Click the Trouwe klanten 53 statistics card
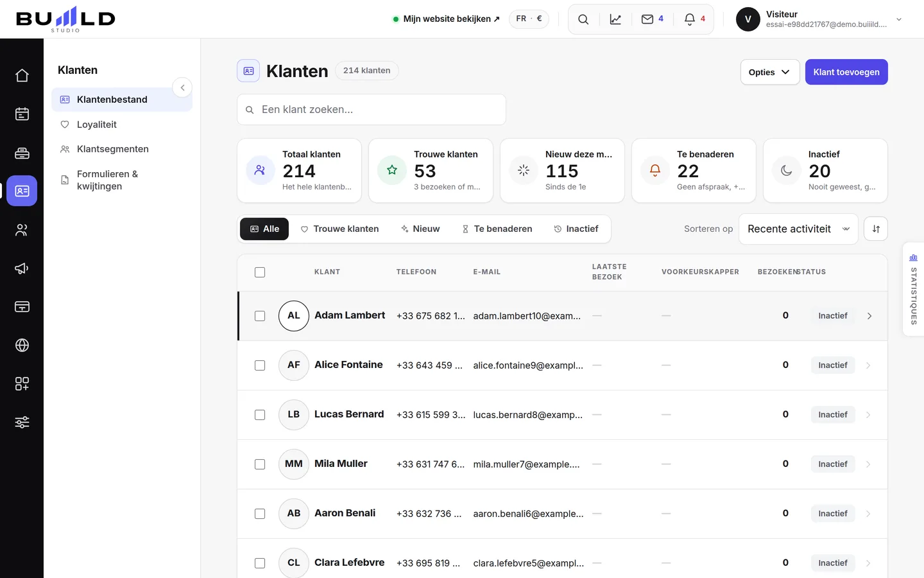This screenshot has height=578, width=924. point(431,171)
